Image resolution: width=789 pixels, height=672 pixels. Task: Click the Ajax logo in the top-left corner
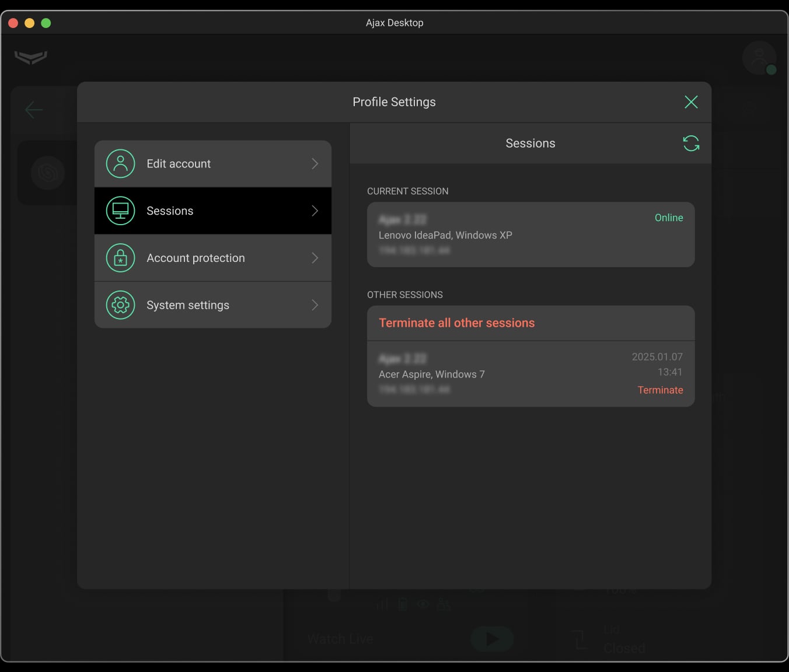coord(30,57)
